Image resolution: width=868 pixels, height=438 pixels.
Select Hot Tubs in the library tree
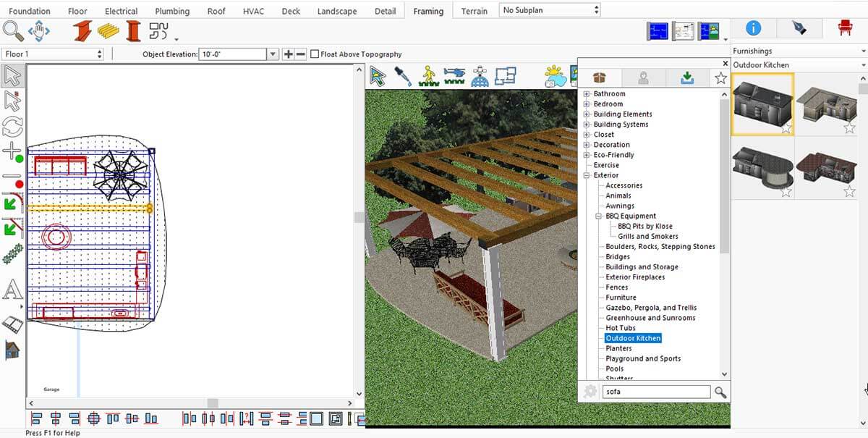[x=620, y=328]
